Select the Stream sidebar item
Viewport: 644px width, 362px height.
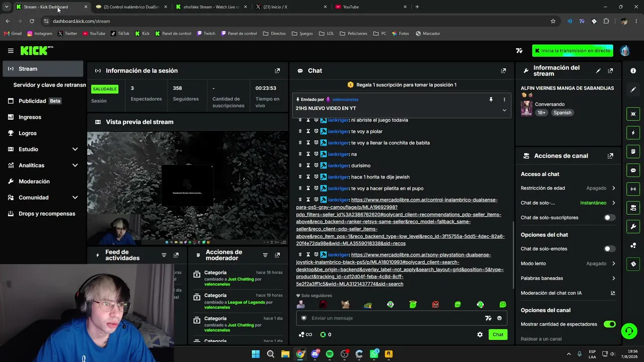[x=43, y=69]
